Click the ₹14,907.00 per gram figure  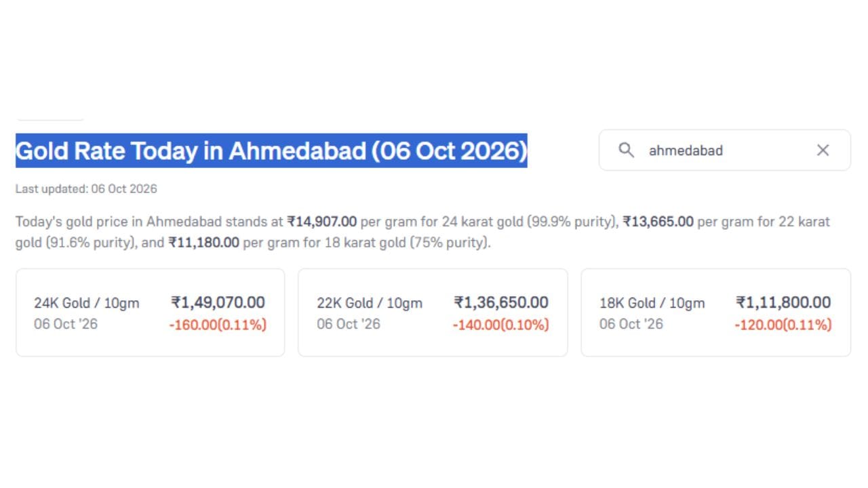click(x=322, y=222)
